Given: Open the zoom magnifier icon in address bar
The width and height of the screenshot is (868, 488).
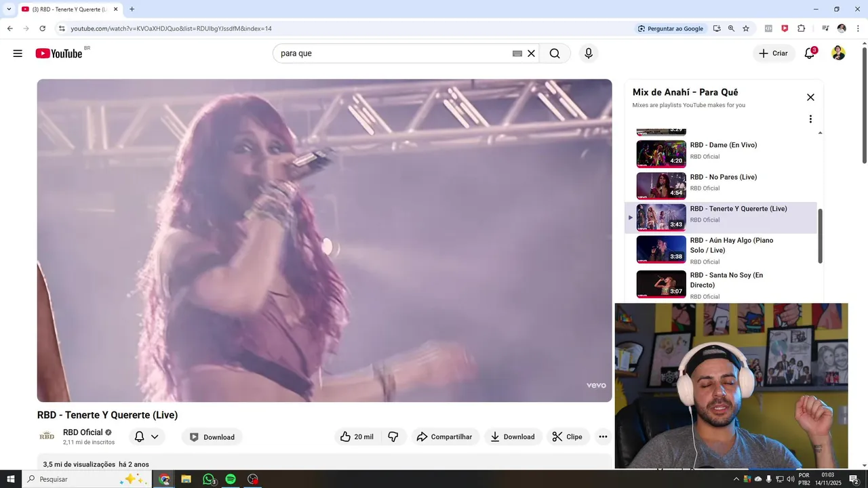Looking at the screenshot, I should (731, 28).
